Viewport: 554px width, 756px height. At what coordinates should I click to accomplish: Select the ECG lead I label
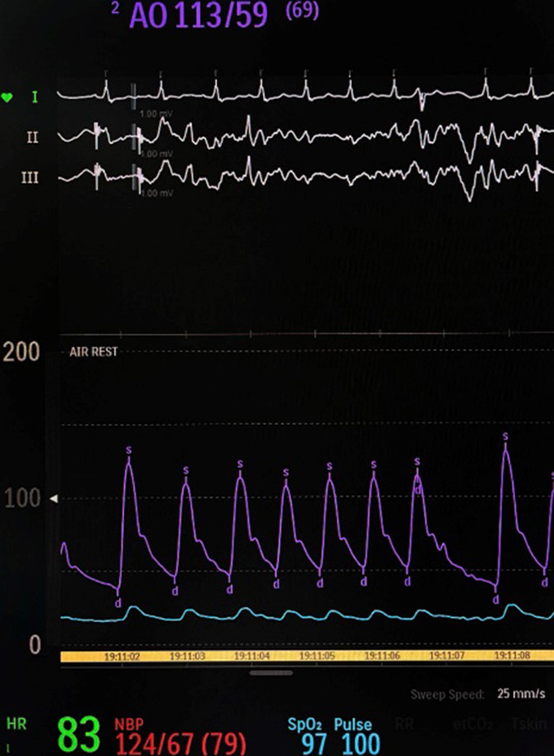point(35,97)
